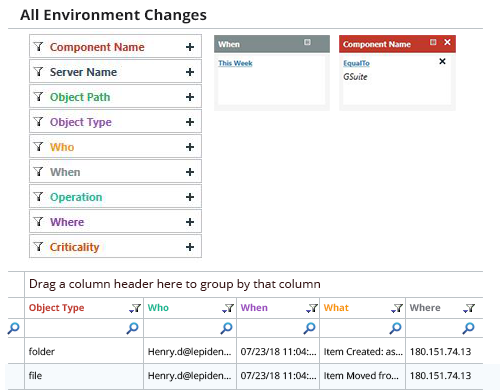Viewport: 500px width, 390px height.
Task: Click the plus icon next to Criticality
Action: pyautogui.click(x=190, y=247)
